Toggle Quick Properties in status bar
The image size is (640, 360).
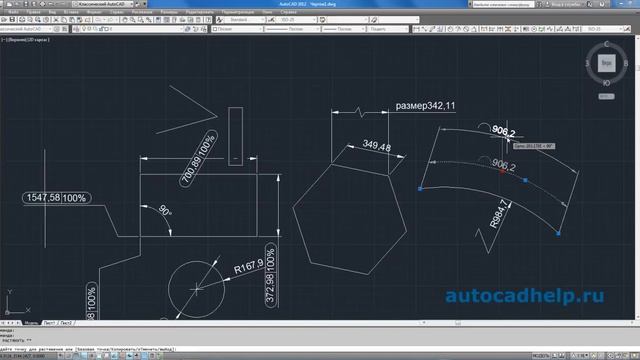click(x=152, y=356)
